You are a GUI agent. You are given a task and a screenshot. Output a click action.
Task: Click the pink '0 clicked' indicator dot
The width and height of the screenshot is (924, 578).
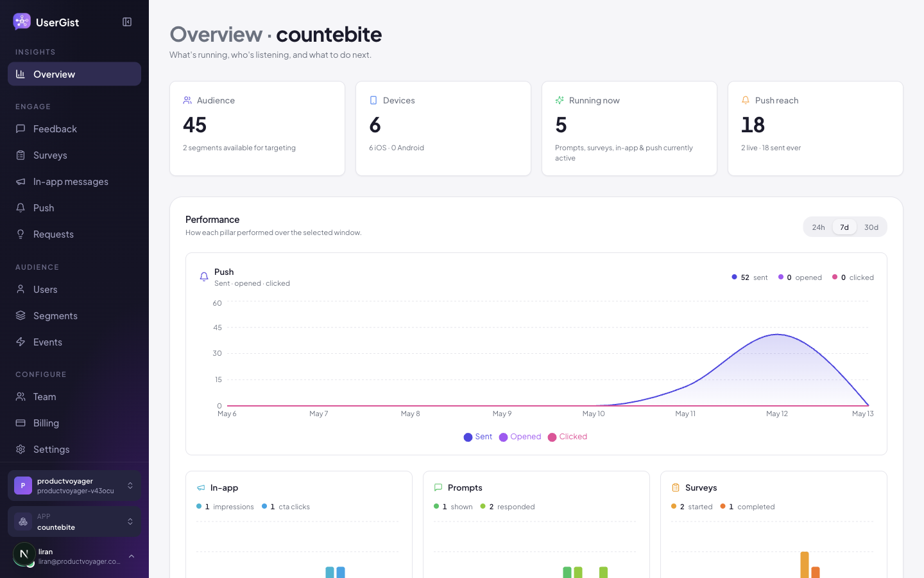pos(835,277)
